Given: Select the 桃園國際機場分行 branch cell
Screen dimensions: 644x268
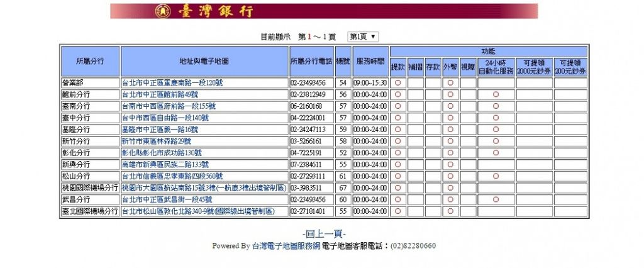Looking at the screenshot, I should click(91, 188).
